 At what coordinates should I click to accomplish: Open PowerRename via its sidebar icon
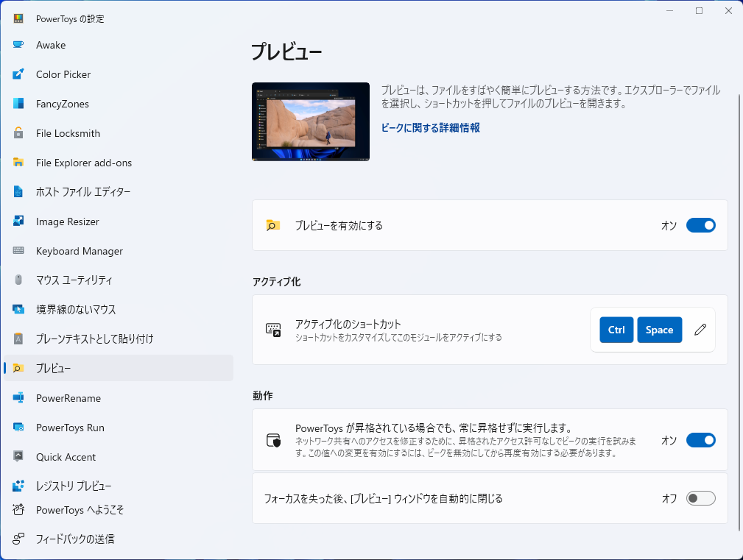(x=21, y=398)
